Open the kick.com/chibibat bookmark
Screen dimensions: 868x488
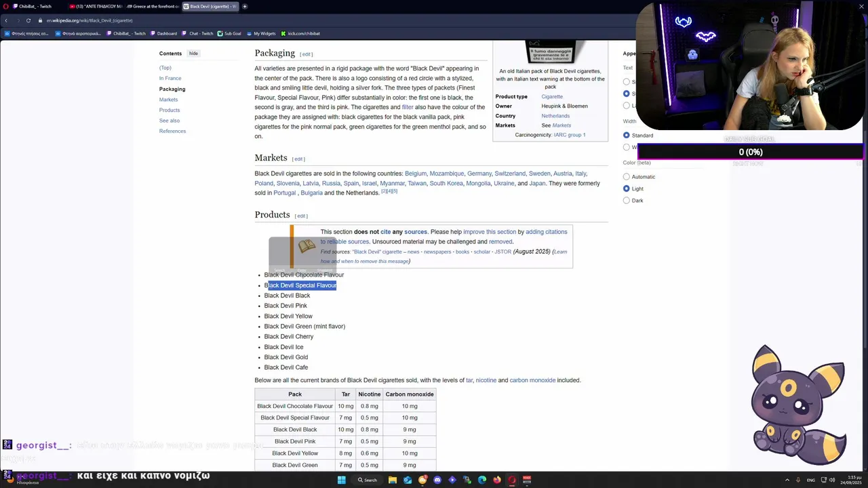300,33
